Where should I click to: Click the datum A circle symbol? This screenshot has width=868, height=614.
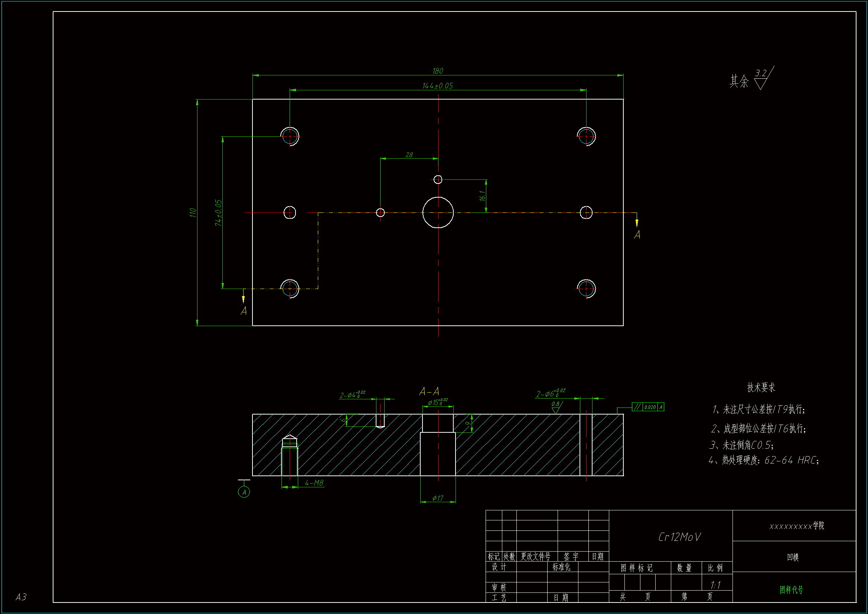(244, 492)
